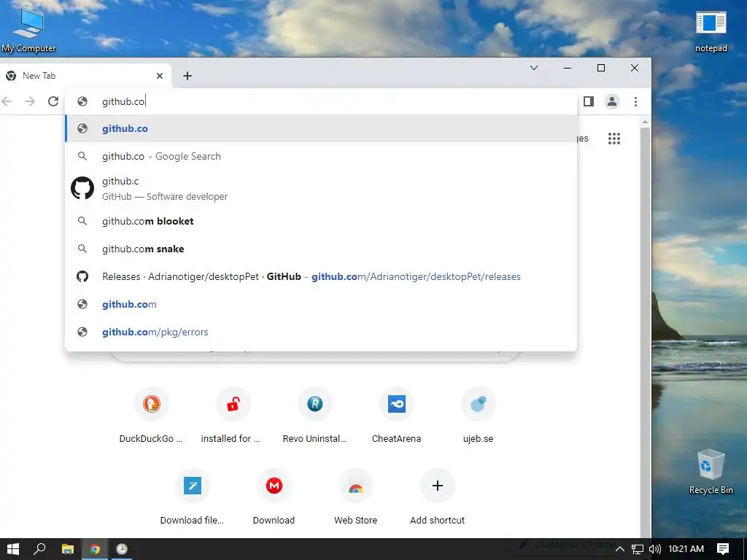Image resolution: width=747 pixels, height=560 pixels.
Task: Open the volume speaker tray icon
Action: [655, 549]
